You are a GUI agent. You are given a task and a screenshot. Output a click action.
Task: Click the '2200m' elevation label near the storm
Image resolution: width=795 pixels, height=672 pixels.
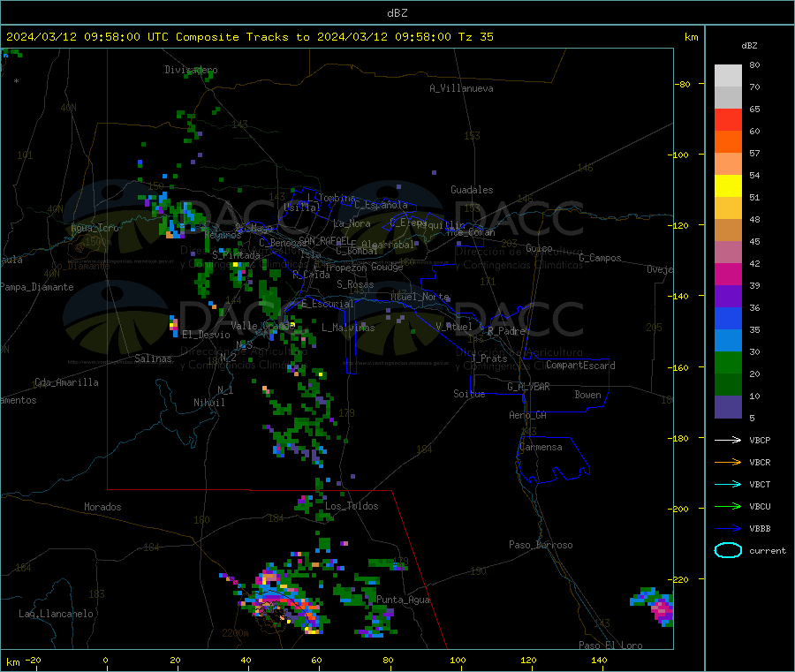pyautogui.click(x=235, y=633)
